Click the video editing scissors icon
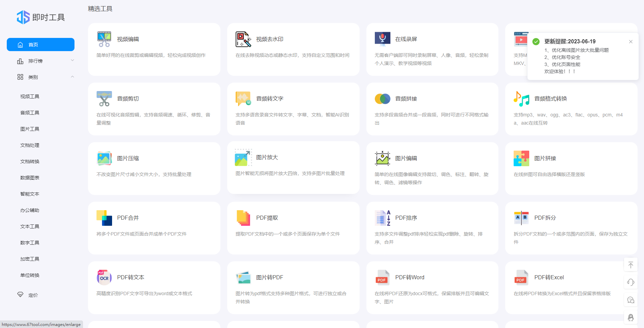The width and height of the screenshot is (644, 328). pos(104,39)
